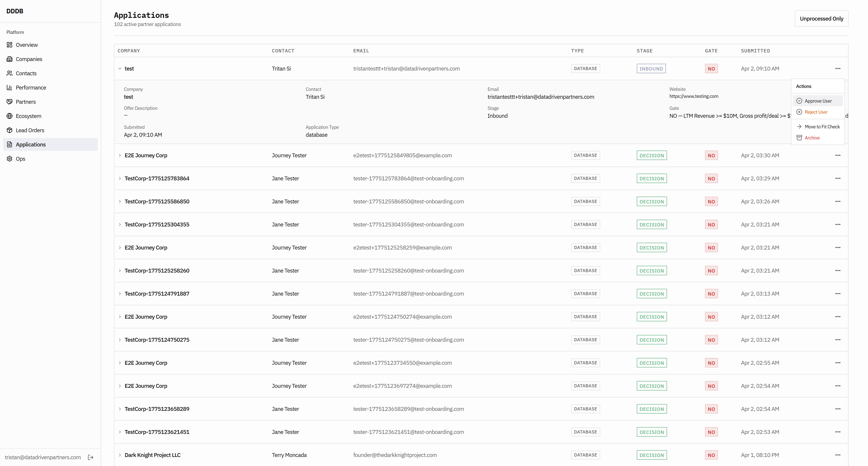Image resolution: width=868 pixels, height=466 pixels.
Task: Open the https://www.testing.com website link
Action: pyautogui.click(x=693, y=96)
